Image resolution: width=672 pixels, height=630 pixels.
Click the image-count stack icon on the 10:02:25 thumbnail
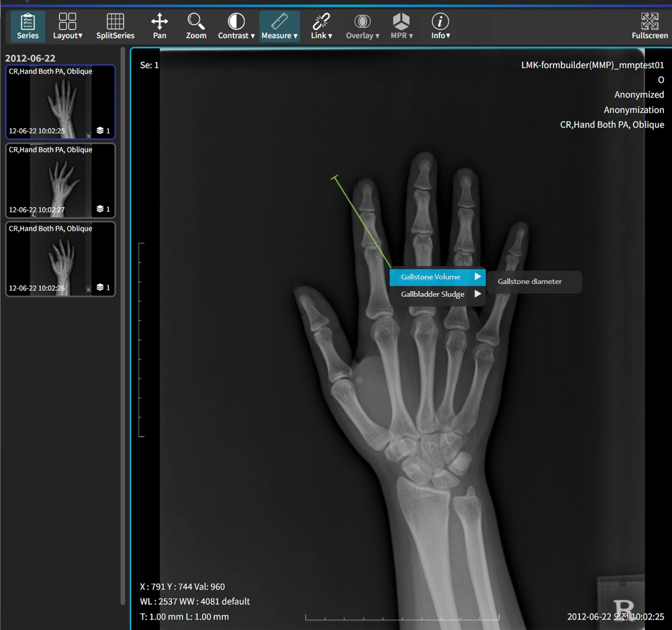point(100,130)
